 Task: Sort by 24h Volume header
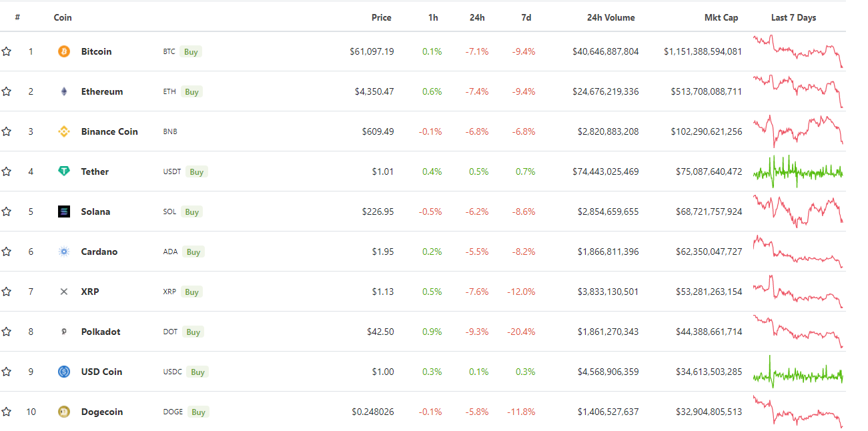coord(611,17)
